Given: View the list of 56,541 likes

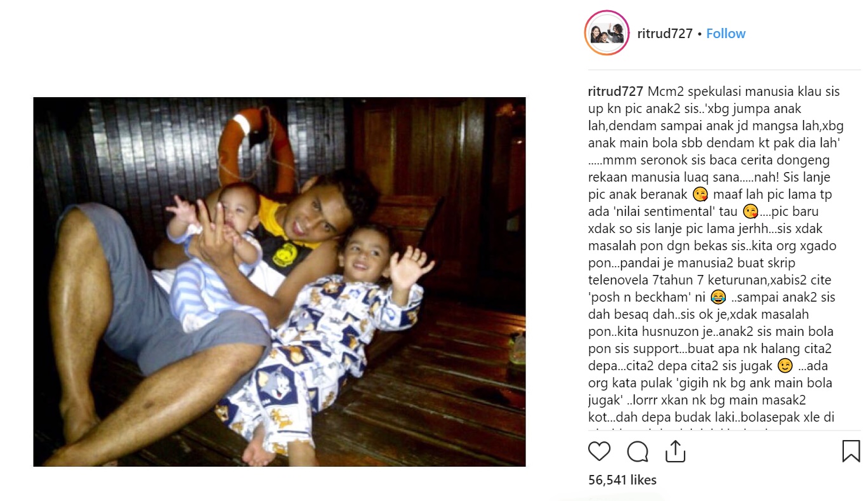Looking at the screenshot, I should [x=622, y=480].
